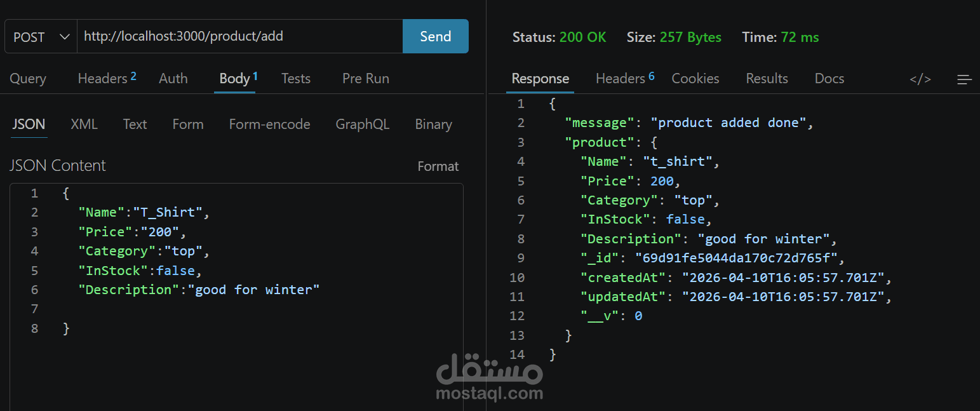
Task: Select Form-encode body type
Action: click(x=269, y=125)
